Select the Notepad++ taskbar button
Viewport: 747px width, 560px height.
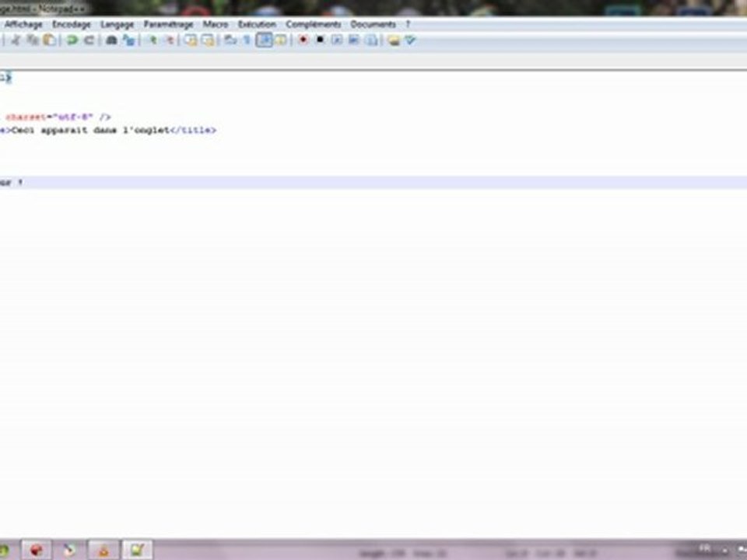[x=137, y=551]
